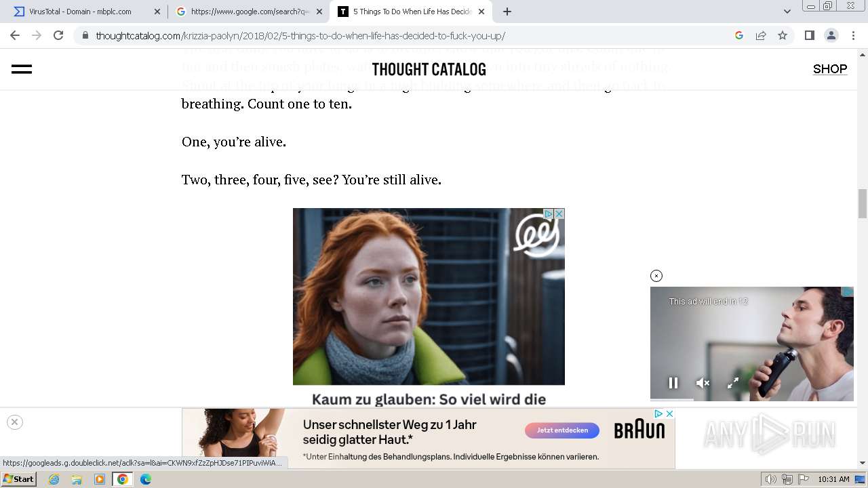The image size is (868, 488).
Task: Close the red-haired woman ad
Action: 559,213
